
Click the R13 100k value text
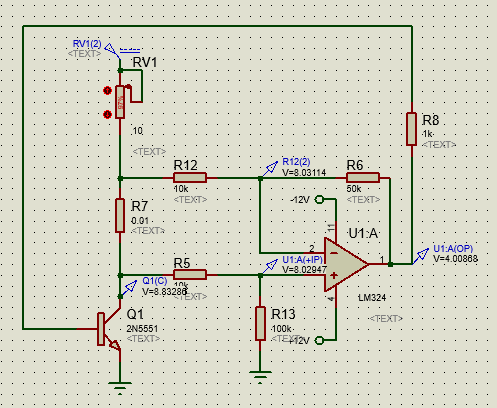pyautogui.click(x=281, y=329)
